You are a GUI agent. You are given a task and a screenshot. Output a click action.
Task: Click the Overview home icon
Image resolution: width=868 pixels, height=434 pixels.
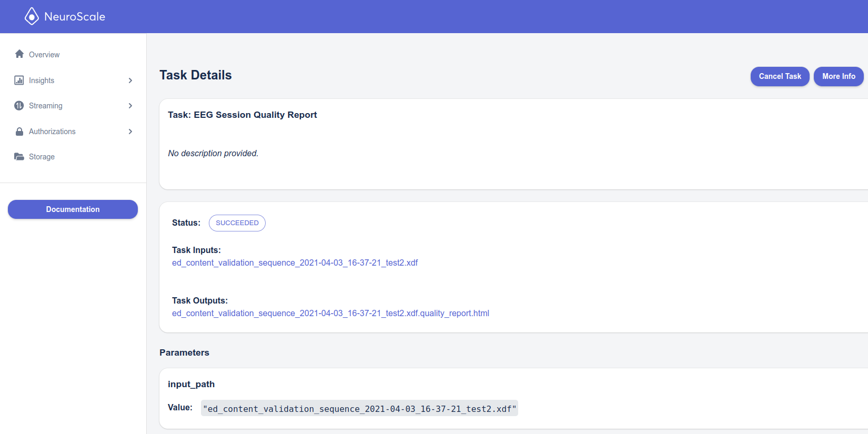19,54
